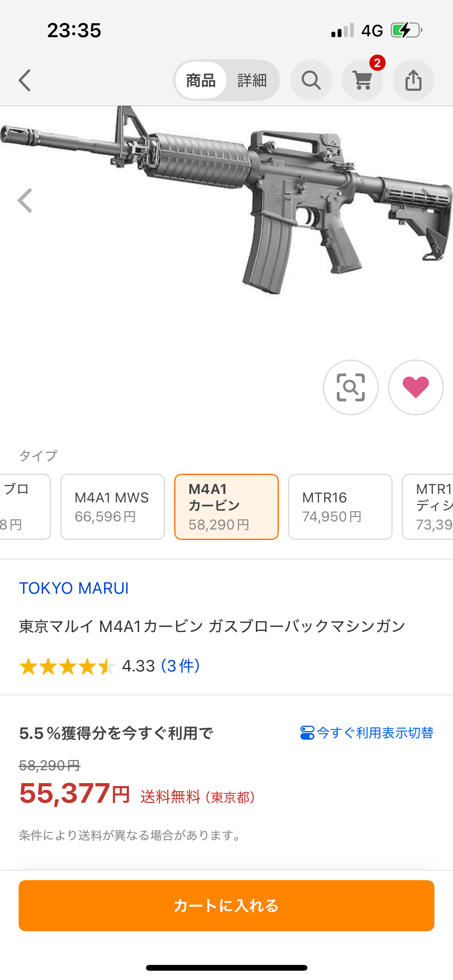
Task: Select M4A1 MWS type option
Action: [x=113, y=507]
